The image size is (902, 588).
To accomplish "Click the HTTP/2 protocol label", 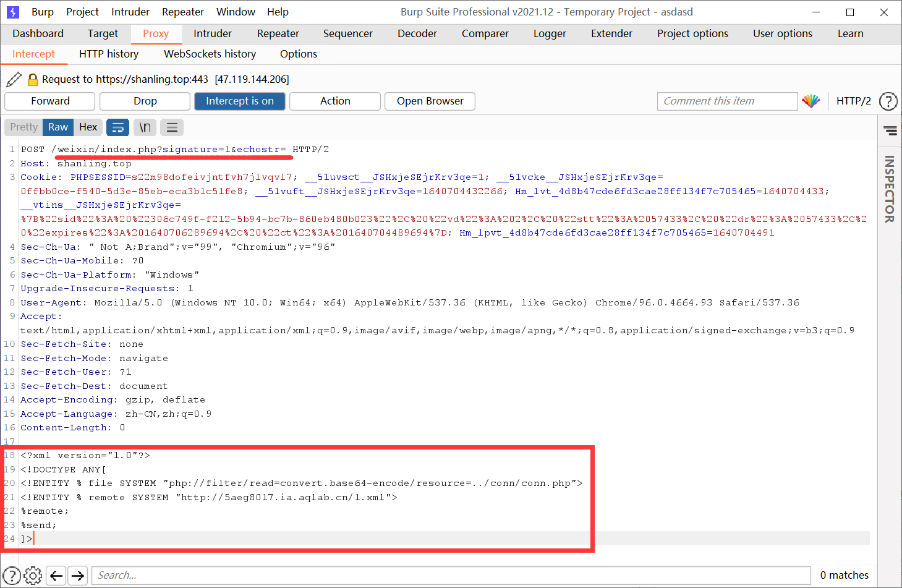I will [853, 101].
